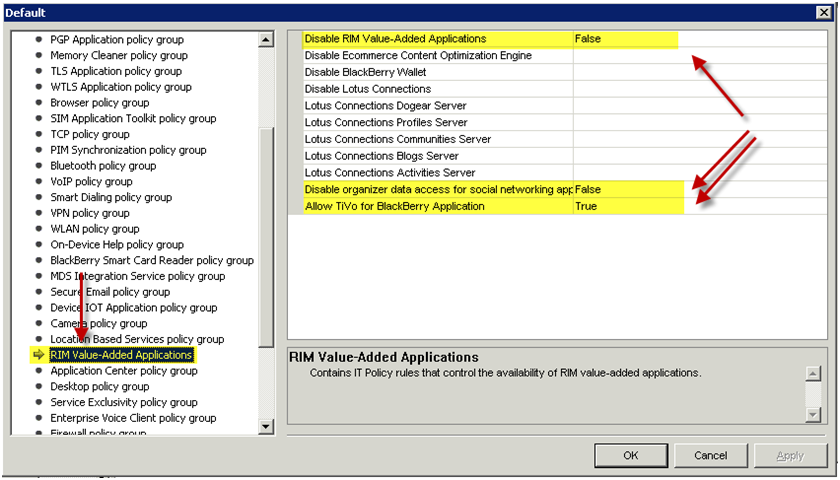840x480 pixels.
Task: Close the Default dialog window
Action: pos(824,12)
